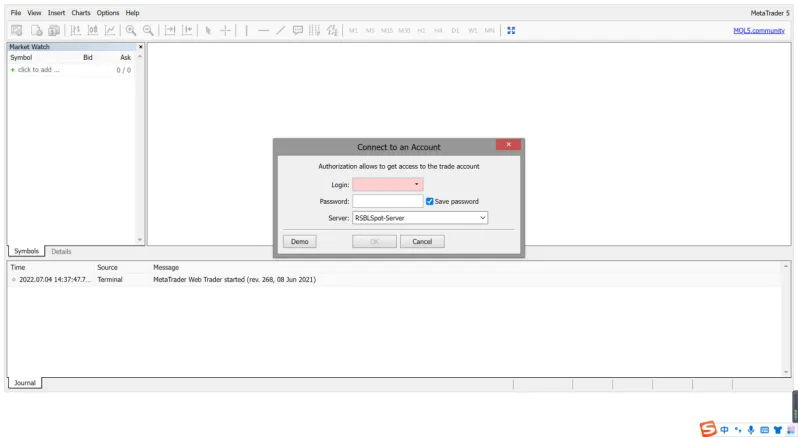Click the OK button in dialog
This screenshot has width=798, height=438.
(375, 242)
